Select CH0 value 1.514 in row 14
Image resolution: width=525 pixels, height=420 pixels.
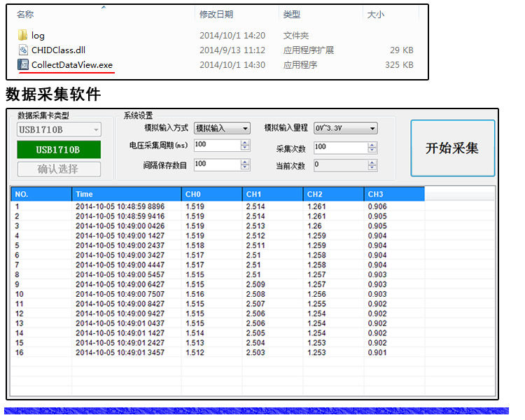[x=195, y=333]
